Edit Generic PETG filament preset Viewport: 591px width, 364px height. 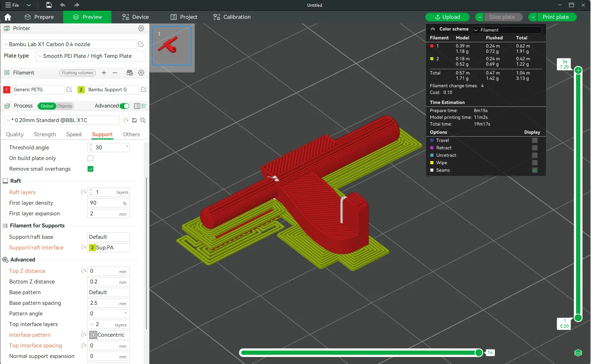(x=69, y=90)
